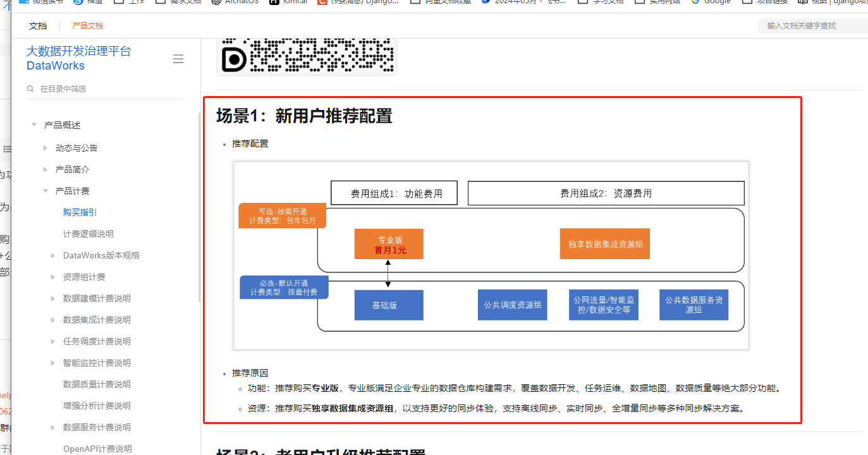Image resolution: width=868 pixels, height=455 pixels.
Task: Expand the 任务调度计费说明 arrow
Action: click(x=53, y=341)
